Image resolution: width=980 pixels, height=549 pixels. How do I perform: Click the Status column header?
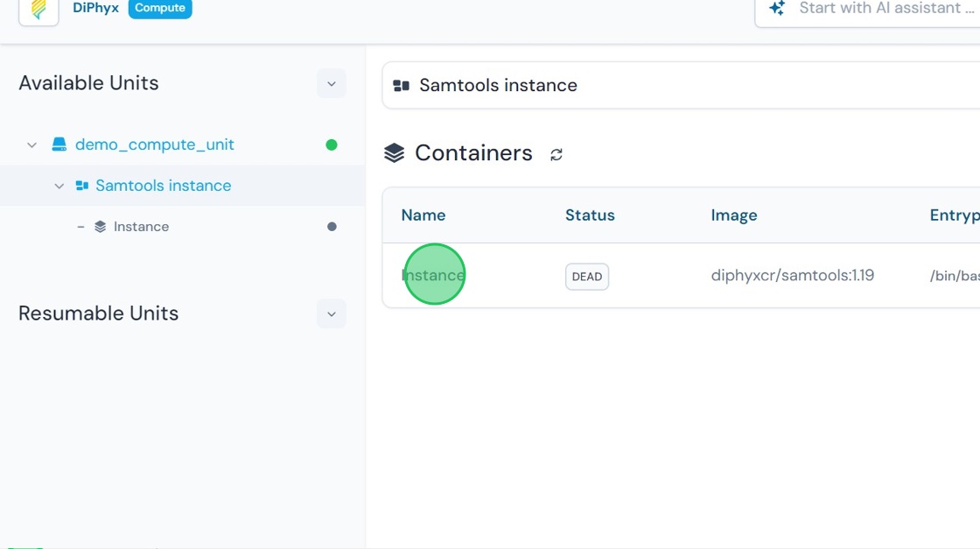pos(590,215)
